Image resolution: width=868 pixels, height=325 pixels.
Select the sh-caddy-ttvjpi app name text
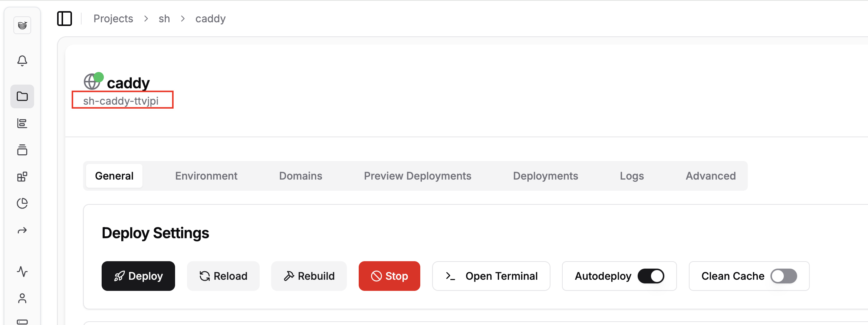[x=121, y=101]
